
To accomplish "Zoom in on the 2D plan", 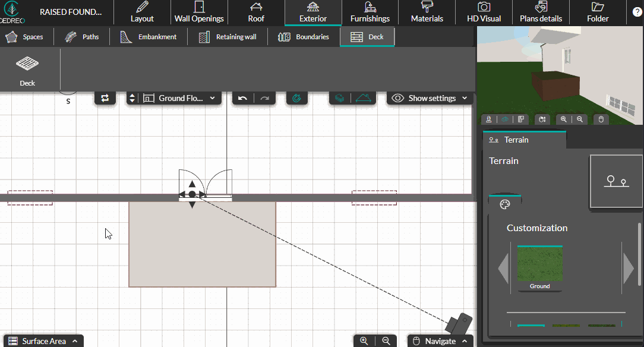I will click(x=364, y=340).
